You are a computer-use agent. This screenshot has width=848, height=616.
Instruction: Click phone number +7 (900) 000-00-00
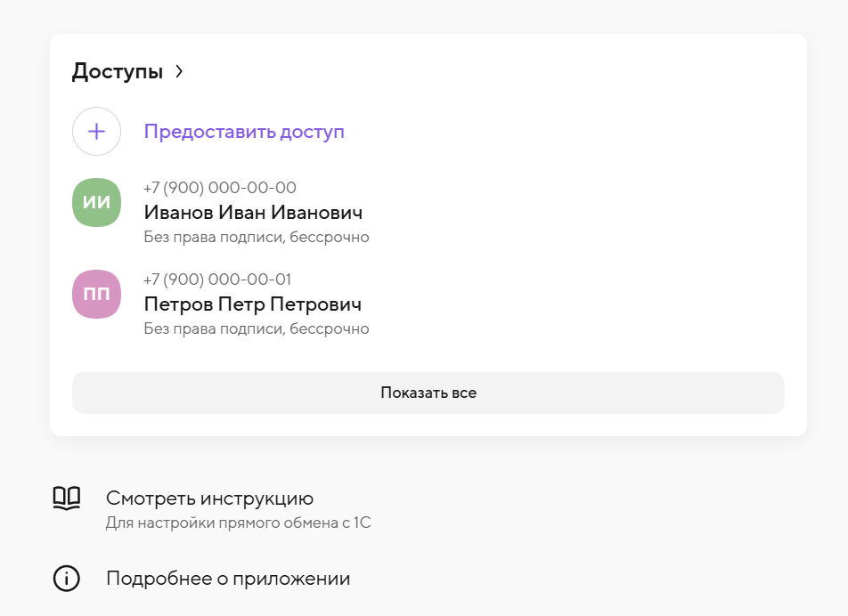click(220, 188)
